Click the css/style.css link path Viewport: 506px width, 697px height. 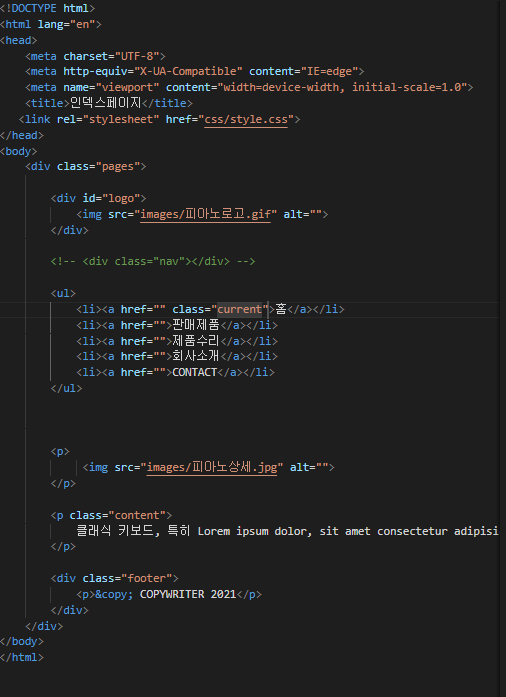(246, 119)
